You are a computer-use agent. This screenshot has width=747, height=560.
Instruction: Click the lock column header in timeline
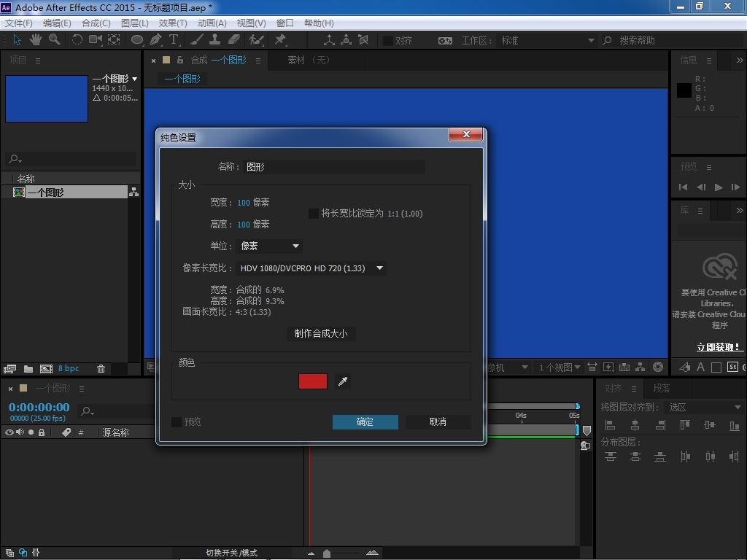click(x=42, y=432)
